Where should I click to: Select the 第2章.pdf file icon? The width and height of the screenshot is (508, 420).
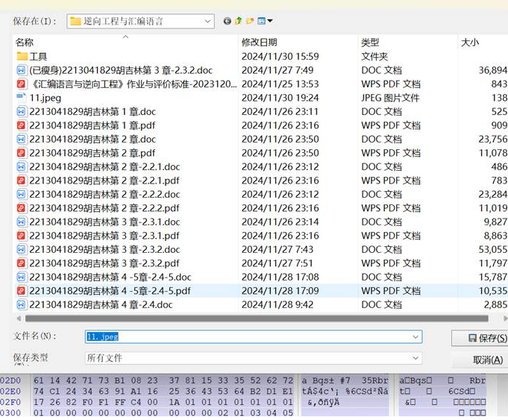pos(21,153)
